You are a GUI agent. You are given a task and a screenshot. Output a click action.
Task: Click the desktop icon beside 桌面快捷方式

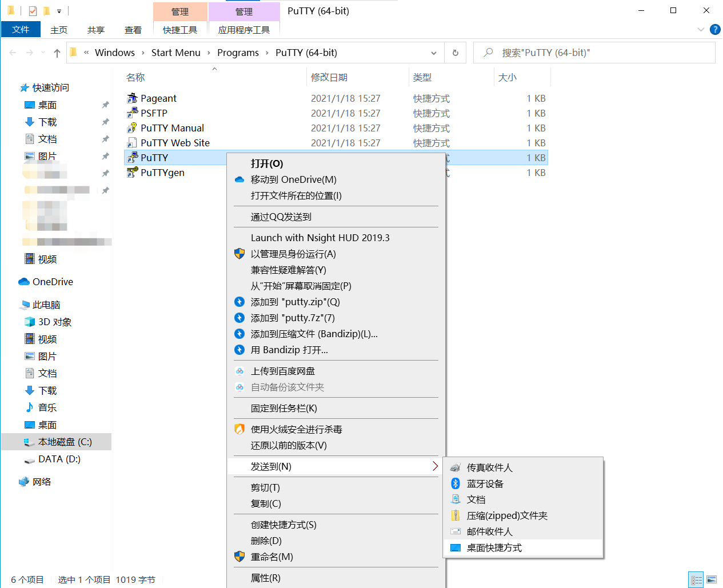pyautogui.click(x=456, y=547)
